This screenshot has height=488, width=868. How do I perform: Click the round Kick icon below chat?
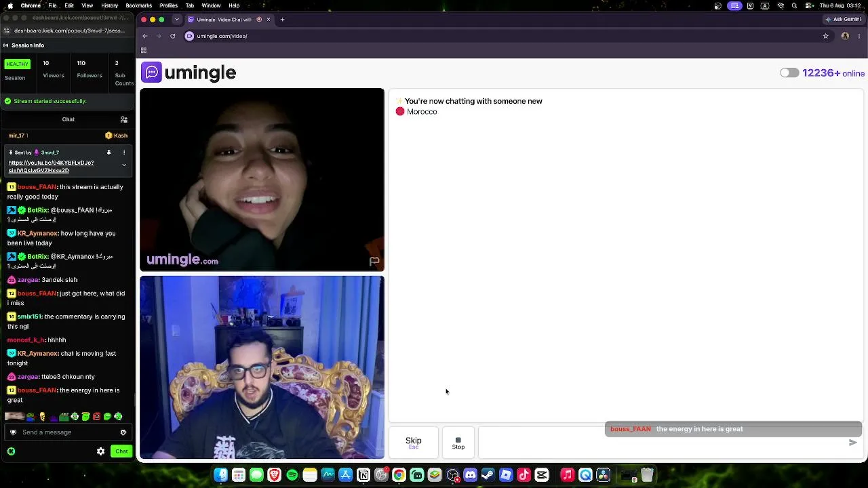click(11, 451)
